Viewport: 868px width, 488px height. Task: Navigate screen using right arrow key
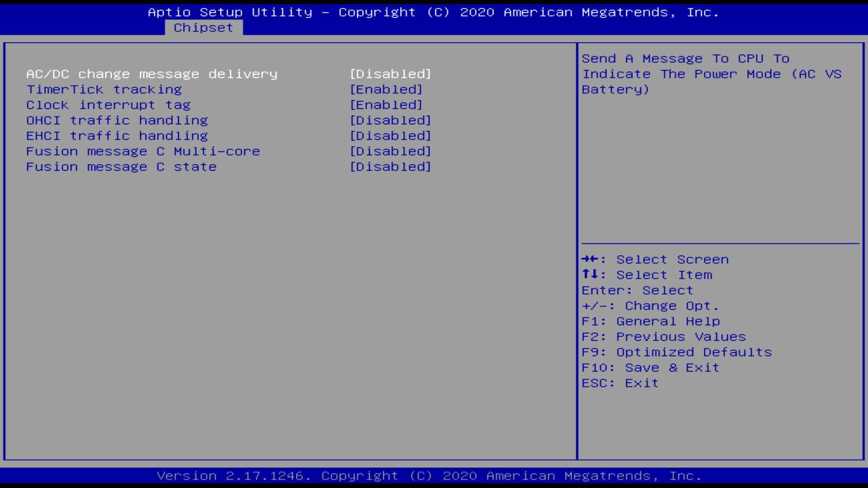(585, 258)
